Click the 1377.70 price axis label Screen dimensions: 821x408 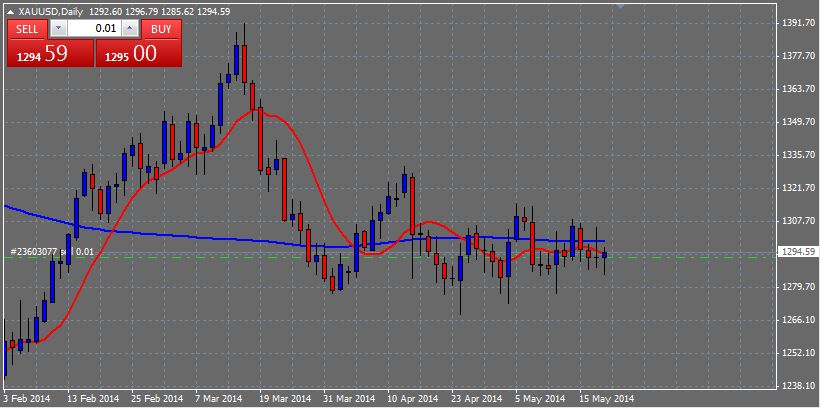[798, 56]
